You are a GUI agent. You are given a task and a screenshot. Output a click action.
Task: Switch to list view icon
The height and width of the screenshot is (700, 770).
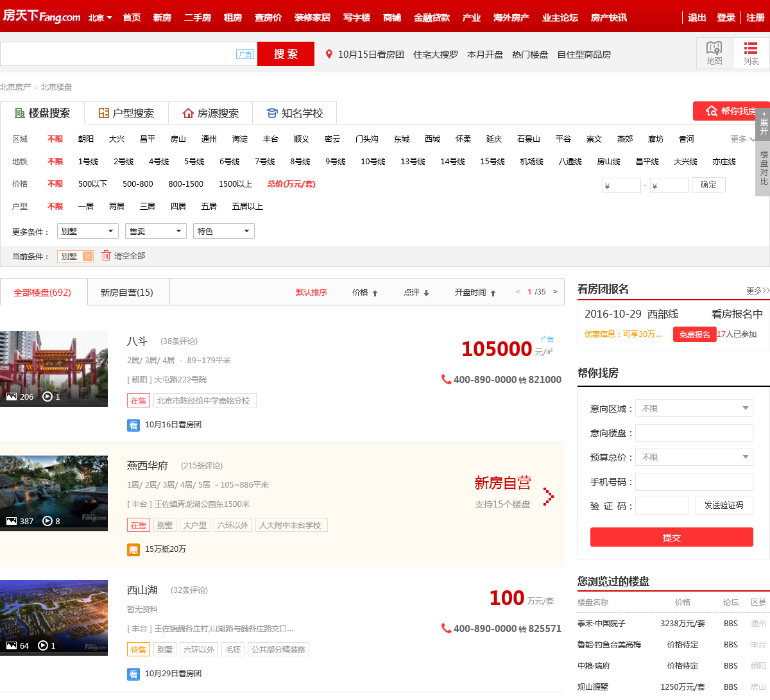[x=751, y=53]
